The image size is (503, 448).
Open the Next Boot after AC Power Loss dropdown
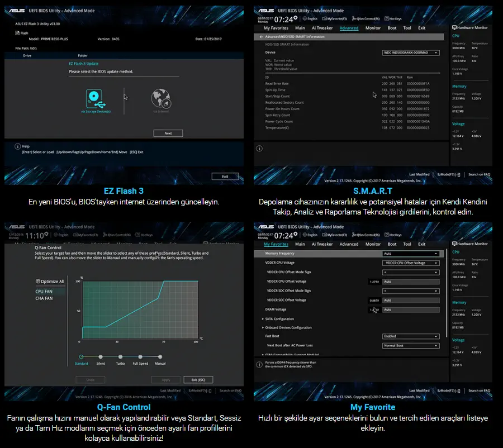tap(411, 346)
